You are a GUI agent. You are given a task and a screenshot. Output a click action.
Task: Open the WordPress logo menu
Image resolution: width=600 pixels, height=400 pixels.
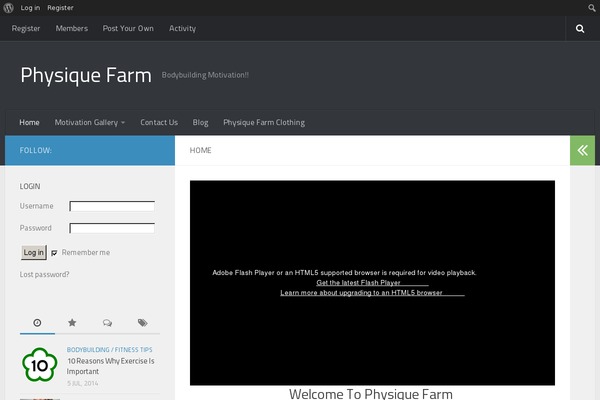[8, 8]
